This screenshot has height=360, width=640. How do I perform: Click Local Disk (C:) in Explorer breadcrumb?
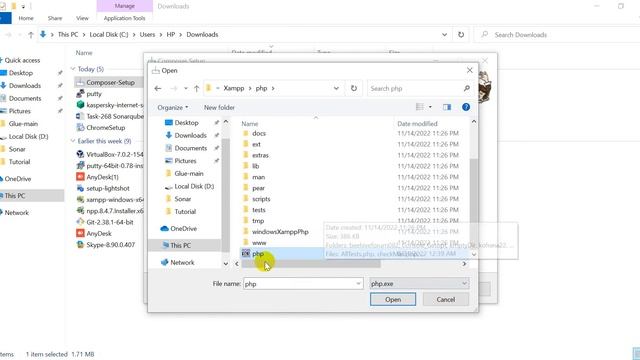coord(109,35)
